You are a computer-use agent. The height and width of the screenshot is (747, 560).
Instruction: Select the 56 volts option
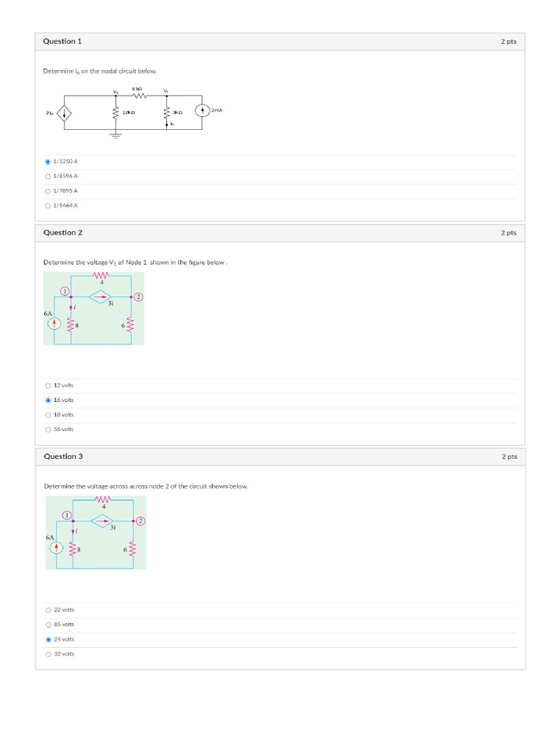(x=48, y=430)
